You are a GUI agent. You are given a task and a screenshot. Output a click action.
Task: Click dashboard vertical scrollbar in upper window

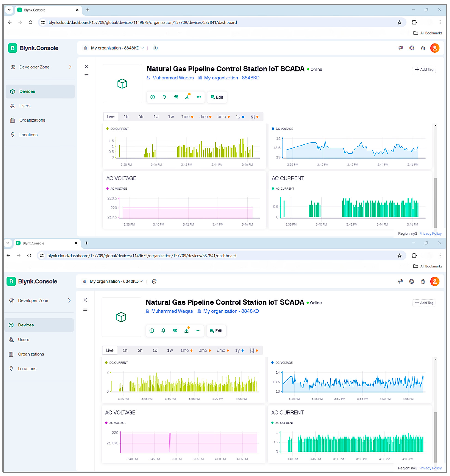[435, 202]
